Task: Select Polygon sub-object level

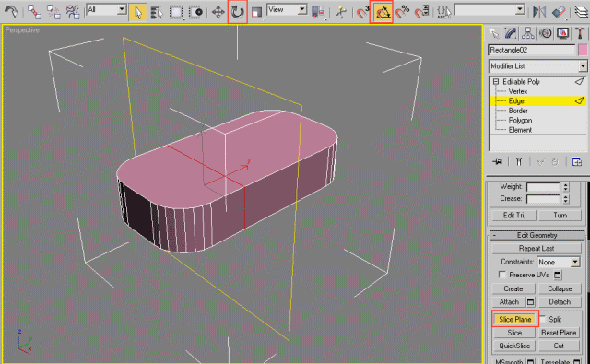Action: [520, 121]
